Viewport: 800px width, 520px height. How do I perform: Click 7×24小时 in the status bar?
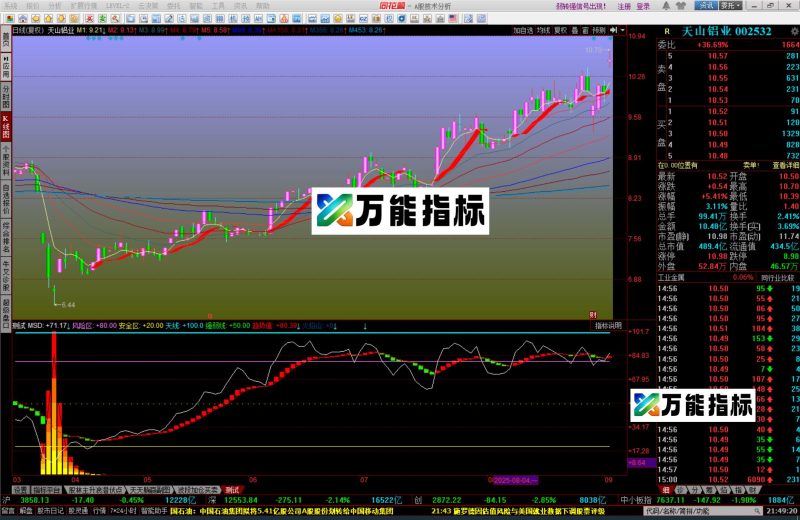[x=122, y=511]
